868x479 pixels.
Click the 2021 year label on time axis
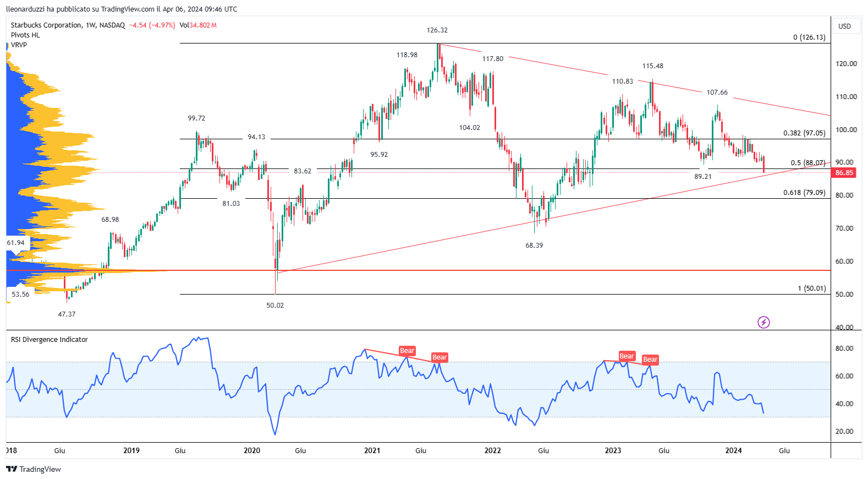[x=372, y=451]
